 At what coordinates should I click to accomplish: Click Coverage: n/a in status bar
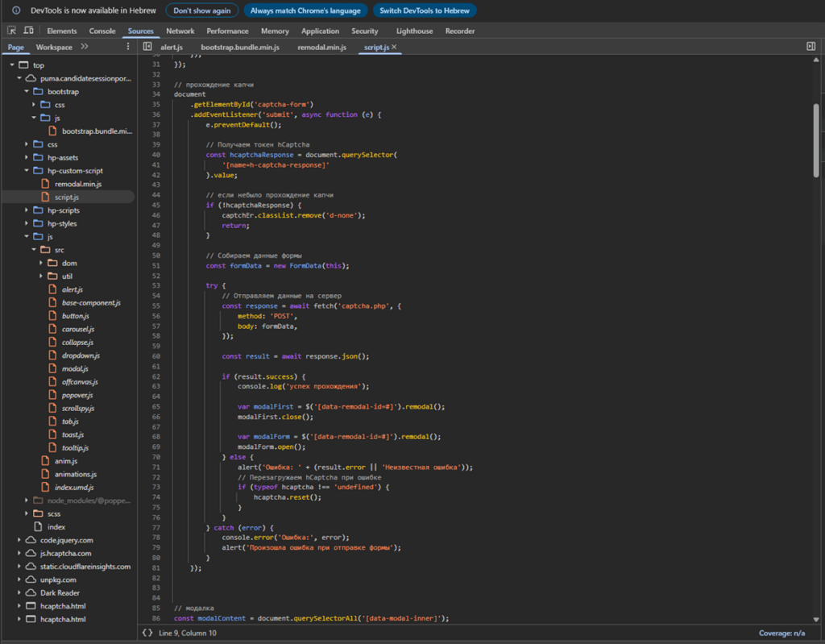click(x=781, y=633)
